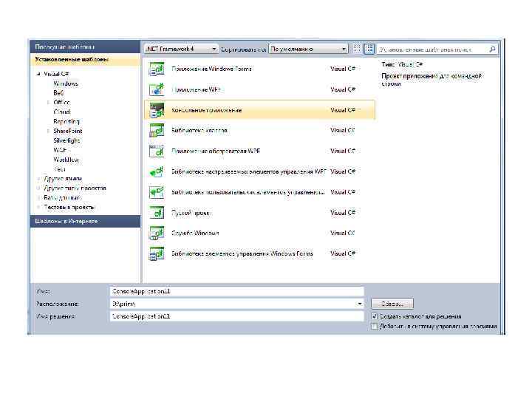Viewport: 532px width, 399px height.
Task: Toggle Создать каталог для решения checkbox
Action: pos(374,316)
